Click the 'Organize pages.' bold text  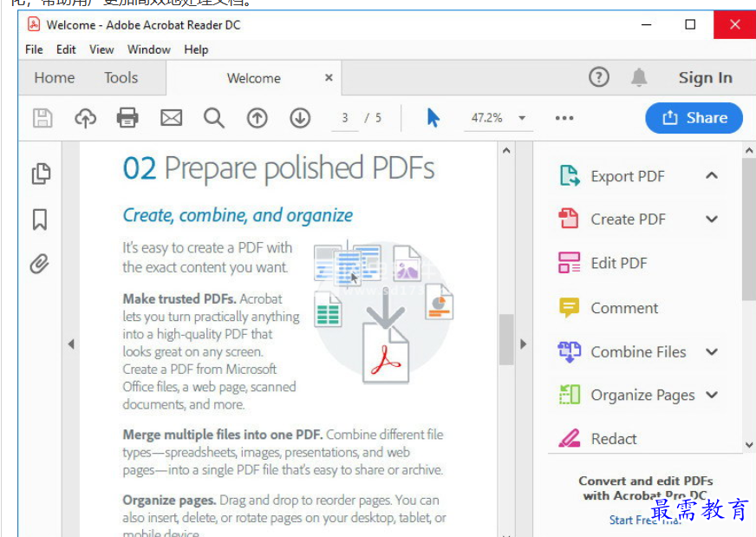tap(169, 500)
